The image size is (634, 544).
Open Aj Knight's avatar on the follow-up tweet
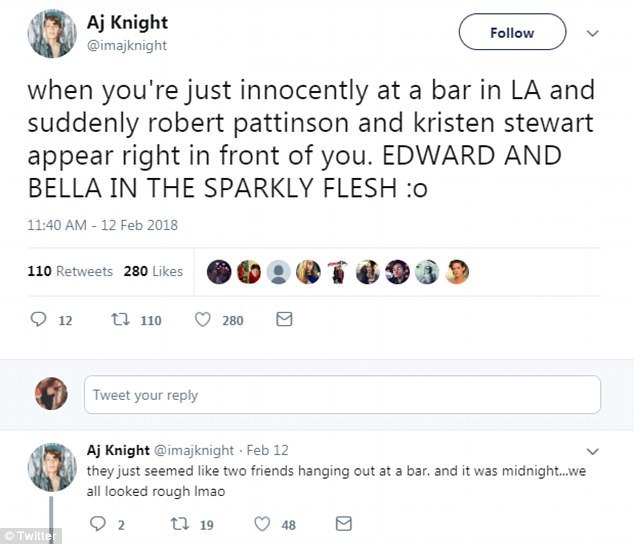click(x=51, y=466)
